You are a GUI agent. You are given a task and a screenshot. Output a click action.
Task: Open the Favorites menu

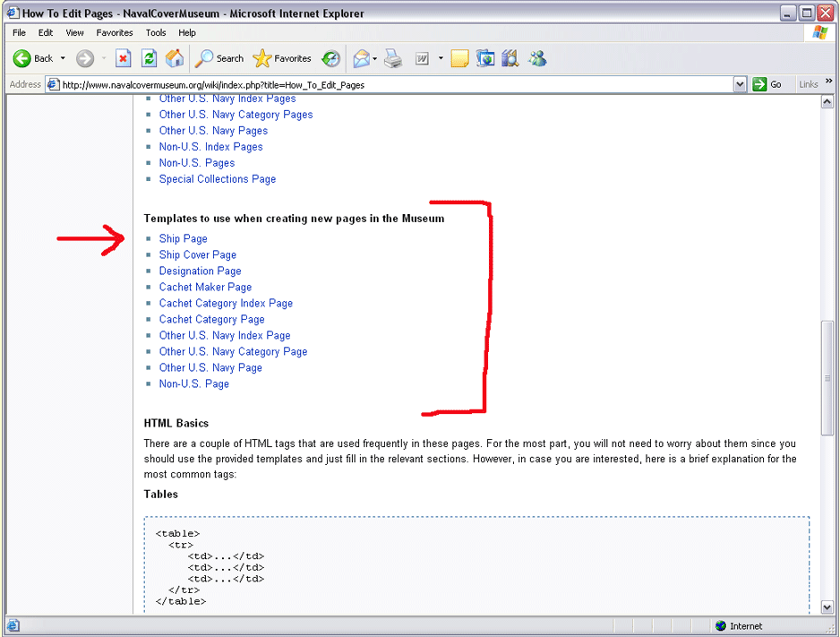coord(115,32)
